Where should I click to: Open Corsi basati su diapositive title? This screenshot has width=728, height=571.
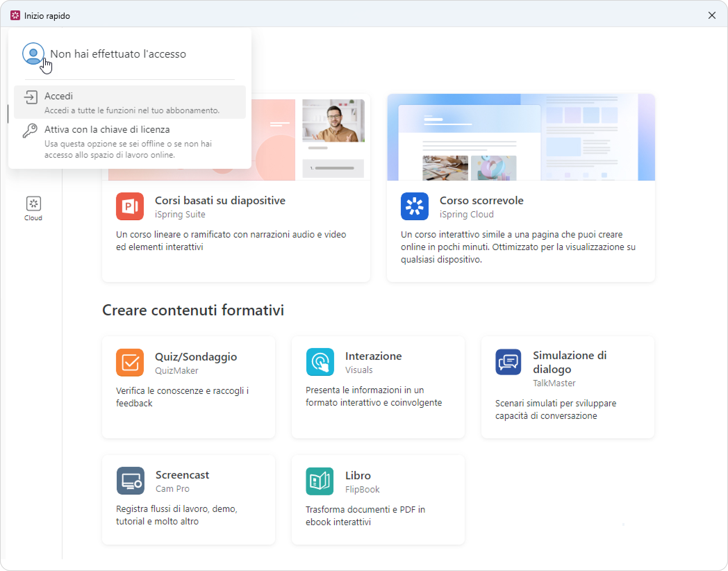(x=220, y=200)
